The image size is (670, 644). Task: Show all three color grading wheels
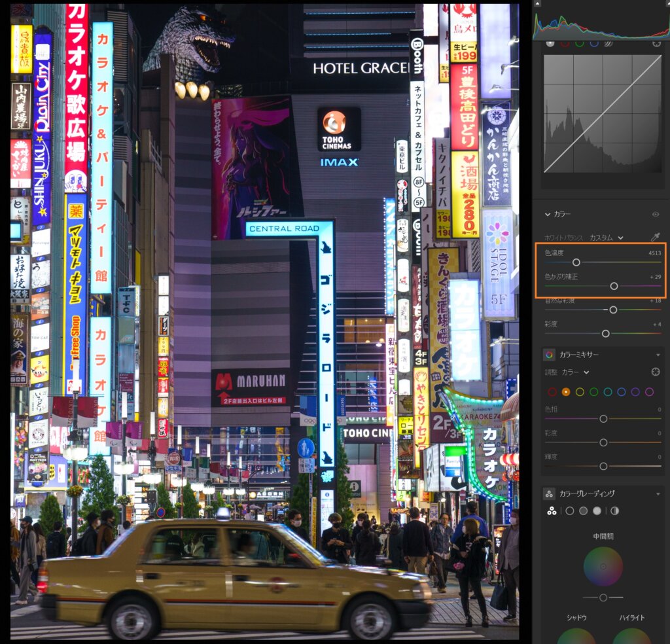[x=552, y=511]
